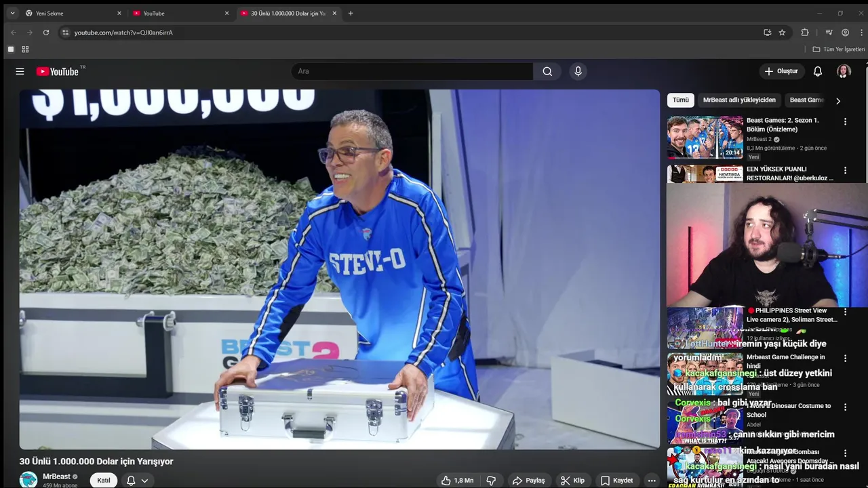
Task: View site information icon in address bar
Action: click(x=65, y=32)
